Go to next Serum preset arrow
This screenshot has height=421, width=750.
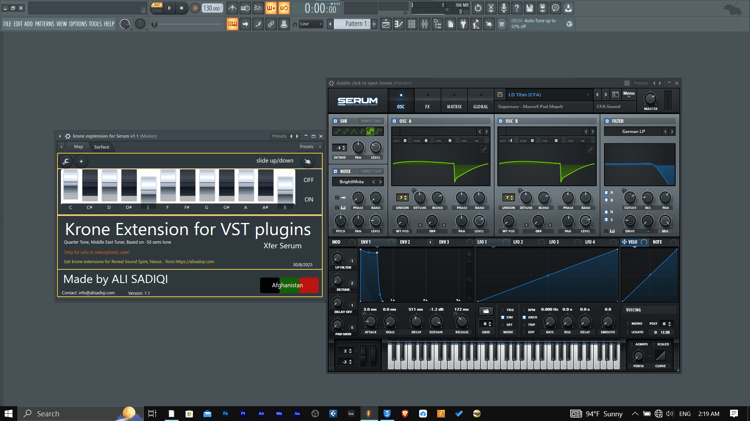pyautogui.click(x=606, y=95)
